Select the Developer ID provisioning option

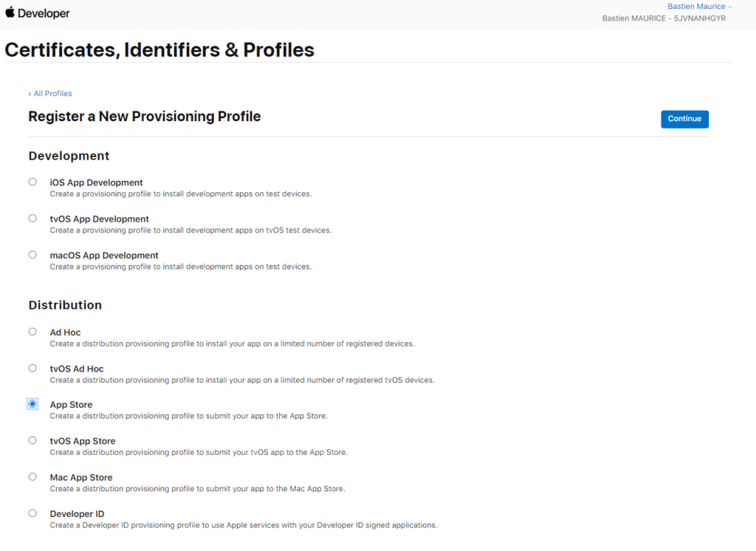click(x=32, y=513)
